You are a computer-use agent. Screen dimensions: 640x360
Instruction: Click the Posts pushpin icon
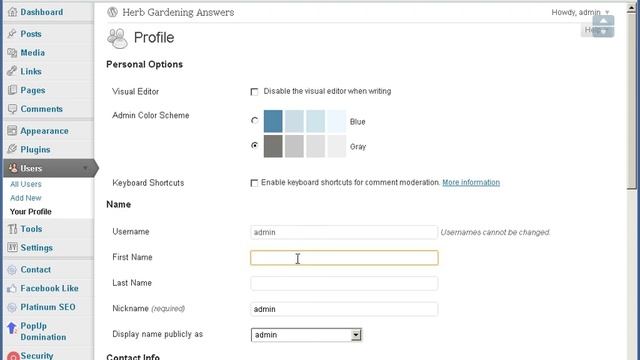12,34
